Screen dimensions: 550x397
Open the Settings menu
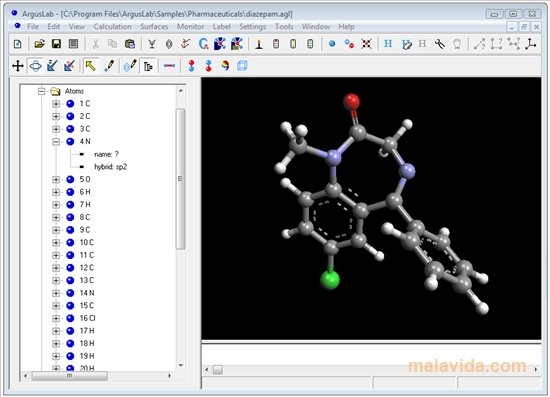tap(253, 27)
